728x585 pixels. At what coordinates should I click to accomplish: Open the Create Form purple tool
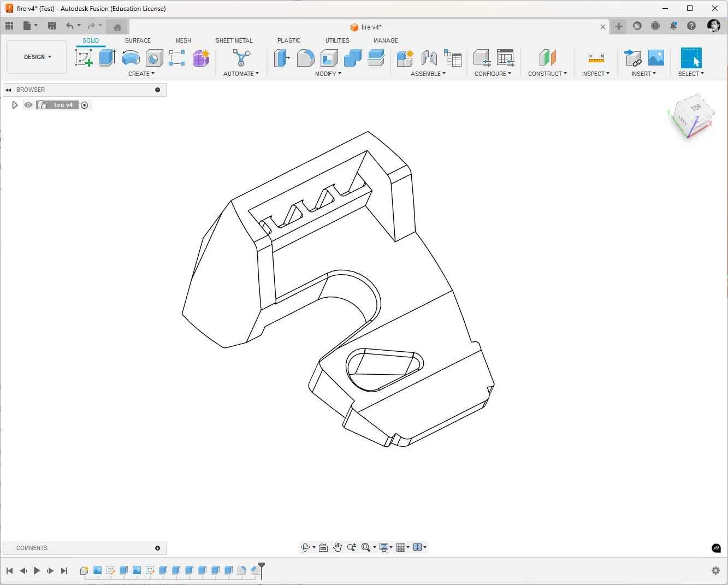(201, 57)
